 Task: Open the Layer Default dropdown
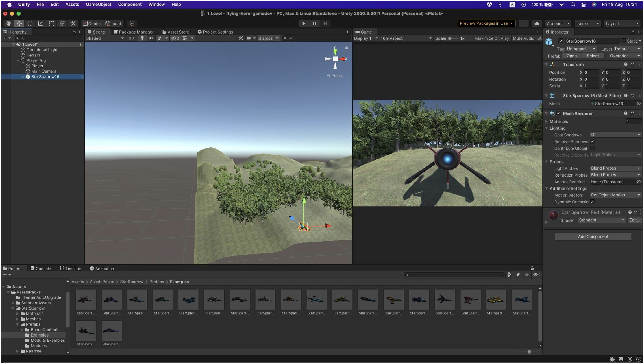click(628, 49)
